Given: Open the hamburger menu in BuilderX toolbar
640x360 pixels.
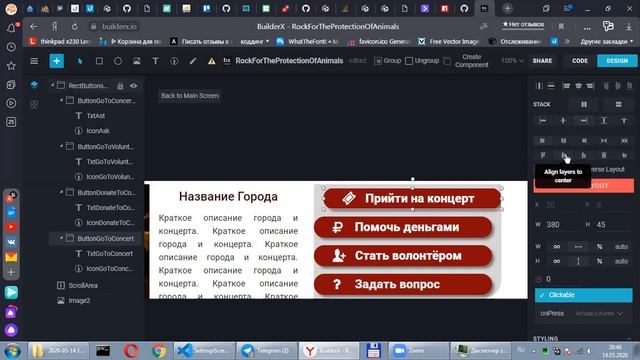Looking at the screenshot, I should pos(34,61).
